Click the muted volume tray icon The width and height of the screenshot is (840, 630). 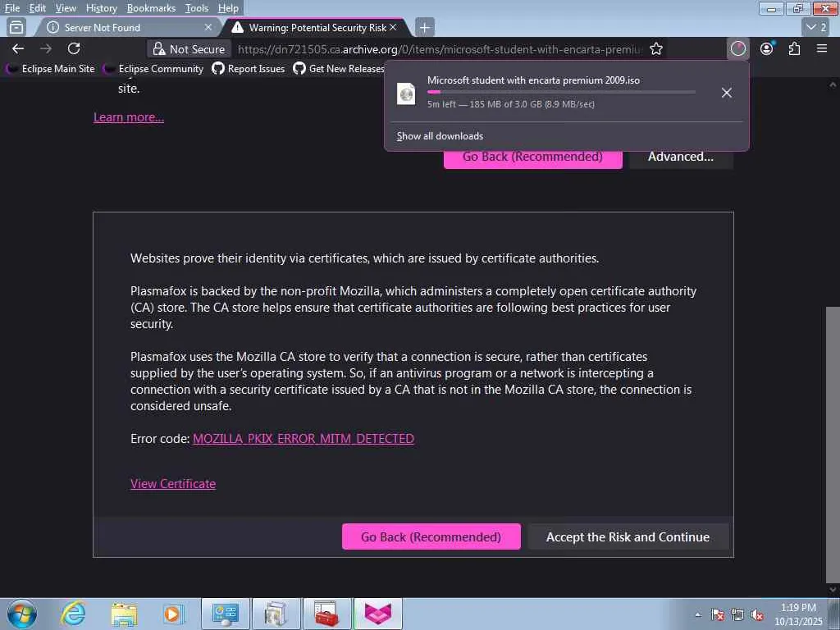[757, 615]
